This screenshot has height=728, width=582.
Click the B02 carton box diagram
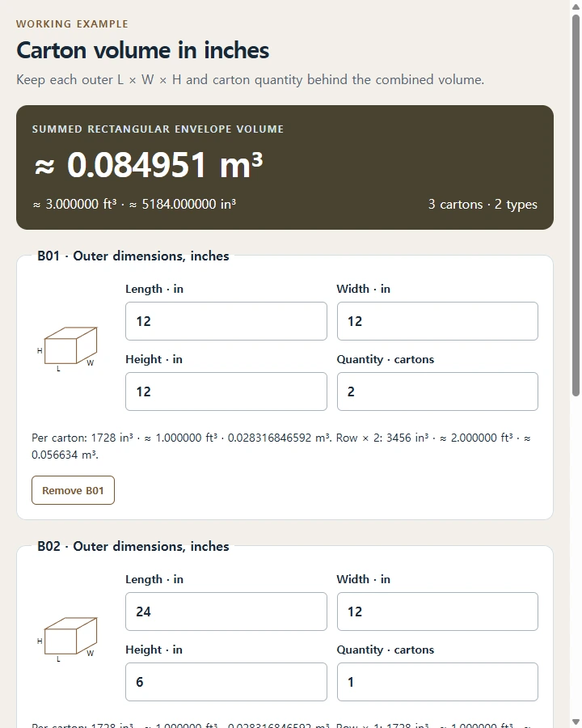pos(67,639)
